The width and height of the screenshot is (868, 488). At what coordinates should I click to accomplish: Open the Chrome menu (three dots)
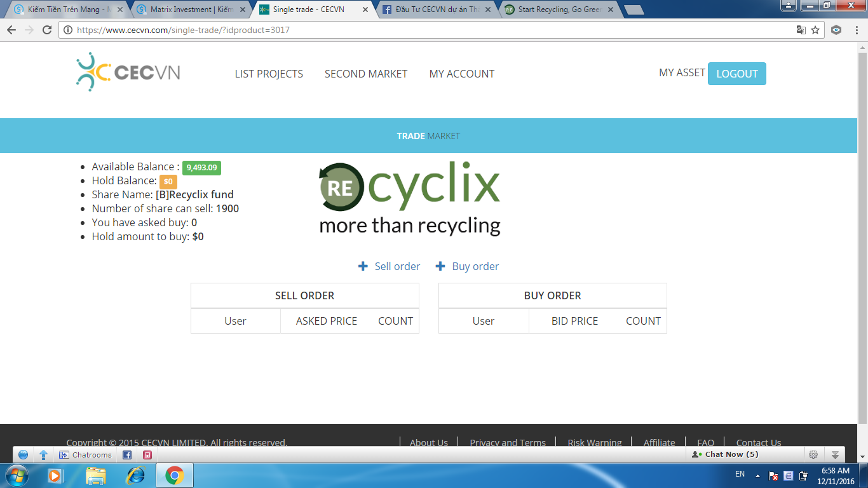(x=856, y=30)
